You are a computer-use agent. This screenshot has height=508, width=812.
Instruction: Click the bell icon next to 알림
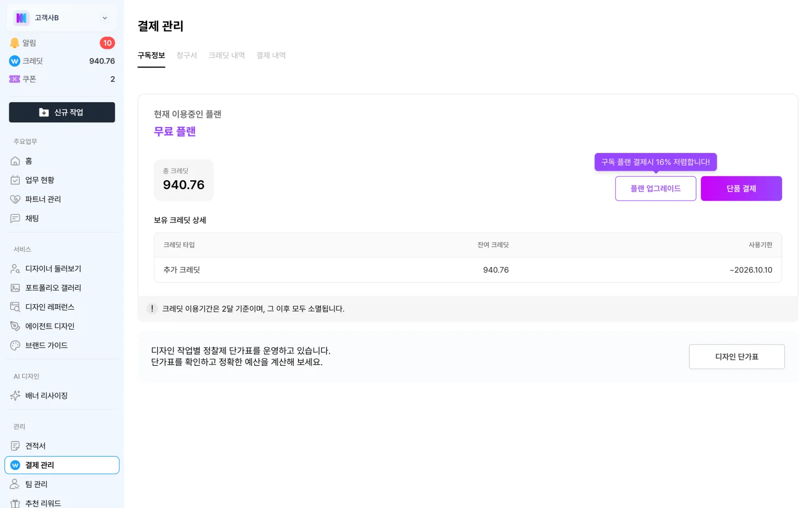pyautogui.click(x=15, y=43)
